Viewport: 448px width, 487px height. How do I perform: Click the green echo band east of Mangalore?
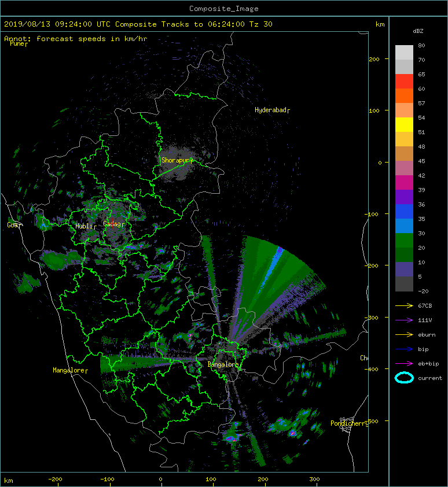pos(137,363)
